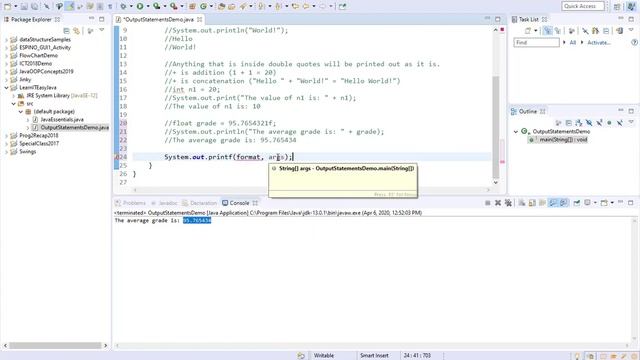Click New Java Class green C icon
The width and height of the screenshot is (640, 360).
pos(203,6)
